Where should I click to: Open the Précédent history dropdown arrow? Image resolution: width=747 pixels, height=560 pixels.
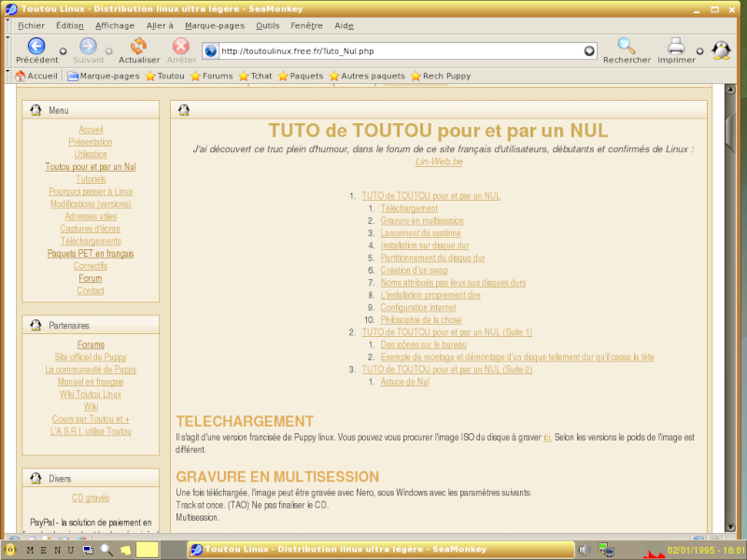click(63, 51)
